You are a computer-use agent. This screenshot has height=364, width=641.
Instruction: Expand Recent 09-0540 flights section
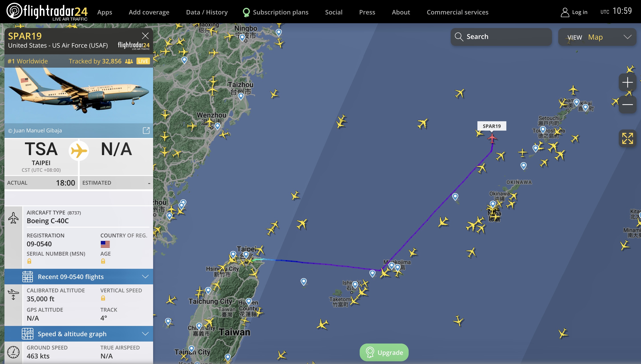click(x=79, y=277)
